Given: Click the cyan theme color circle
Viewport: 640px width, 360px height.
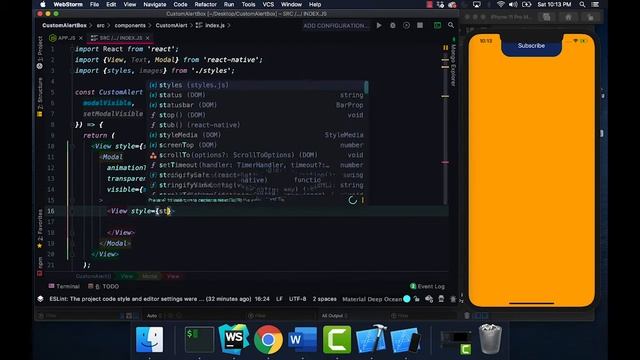Looking at the screenshot, I should [x=407, y=299].
